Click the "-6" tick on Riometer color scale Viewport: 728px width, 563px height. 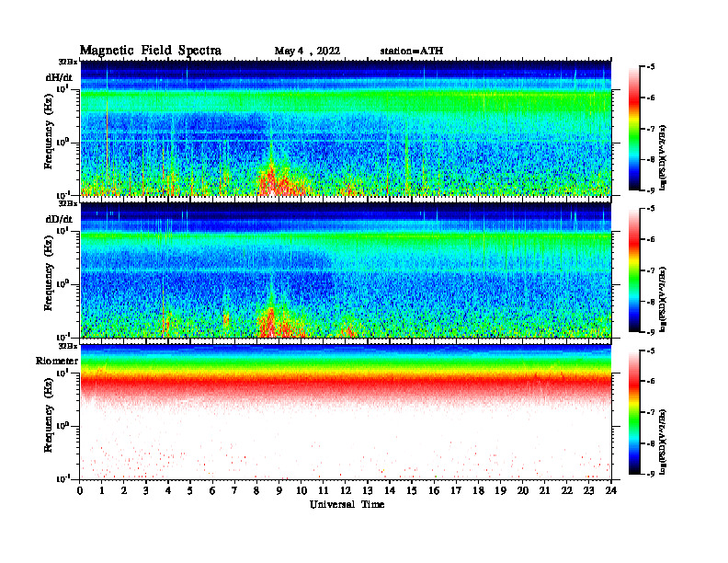(650, 382)
